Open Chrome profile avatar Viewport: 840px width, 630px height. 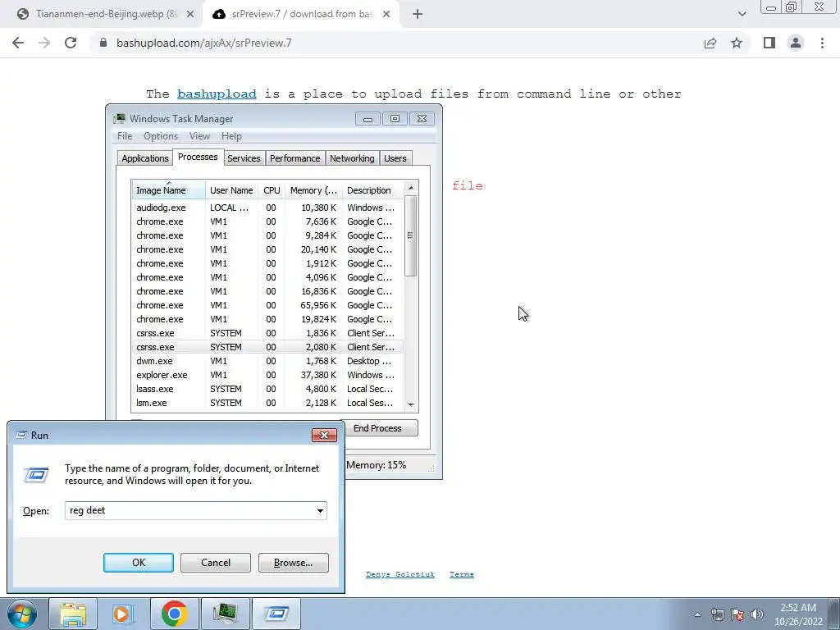pyautogui.click(x=796, y=43)
